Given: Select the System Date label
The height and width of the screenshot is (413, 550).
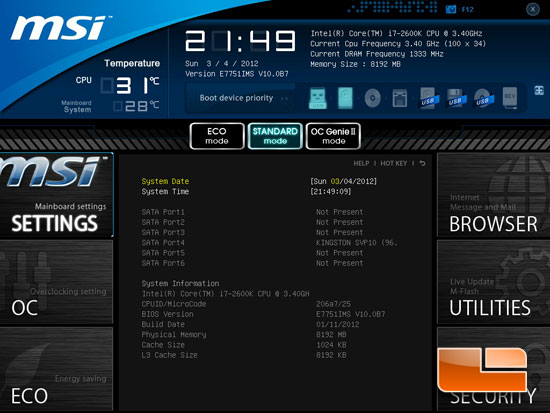Looking at the screenshot, I should click(165, 181).
